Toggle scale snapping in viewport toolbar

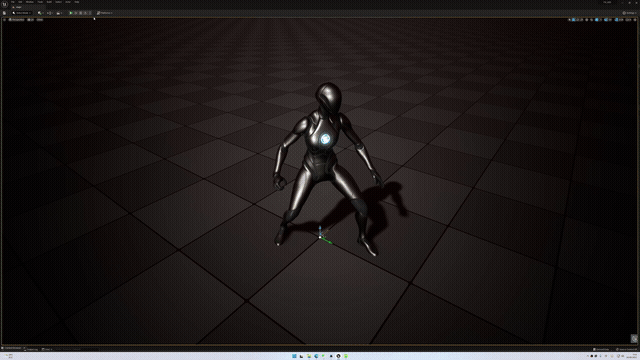616,20
